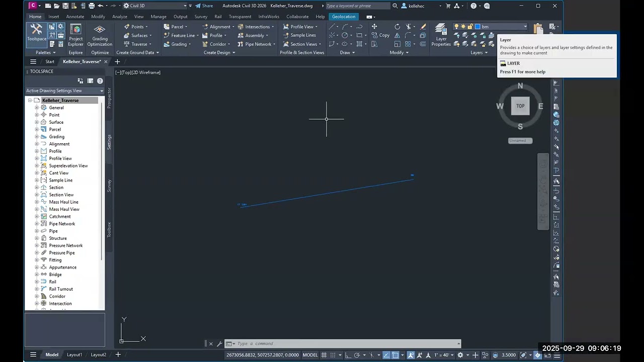The height and width of the screenshot is (362, 644).
Task: Switch to Layout1 tab
Action: pos(74,354)
